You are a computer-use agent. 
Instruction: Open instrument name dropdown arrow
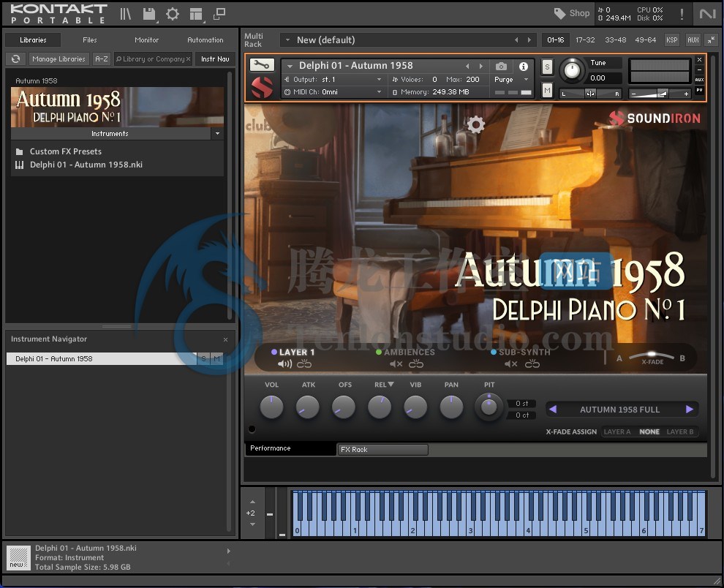click(290, 66)
